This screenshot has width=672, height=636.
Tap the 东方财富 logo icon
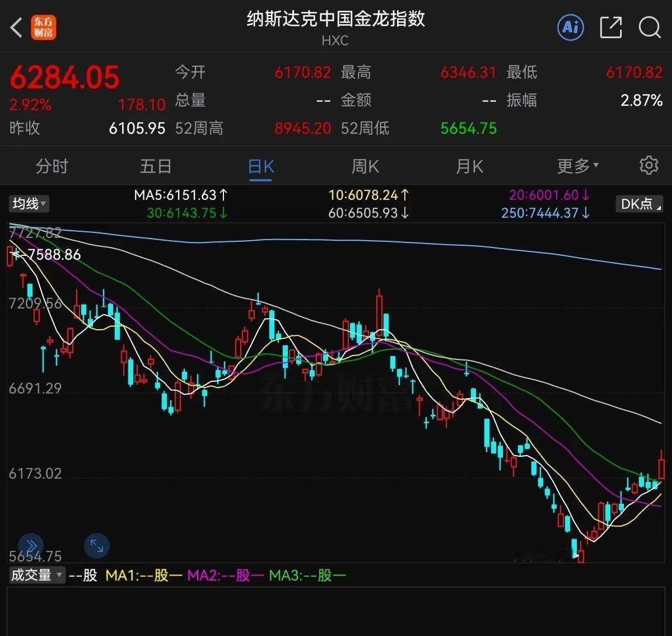click(x=43, y=27)
